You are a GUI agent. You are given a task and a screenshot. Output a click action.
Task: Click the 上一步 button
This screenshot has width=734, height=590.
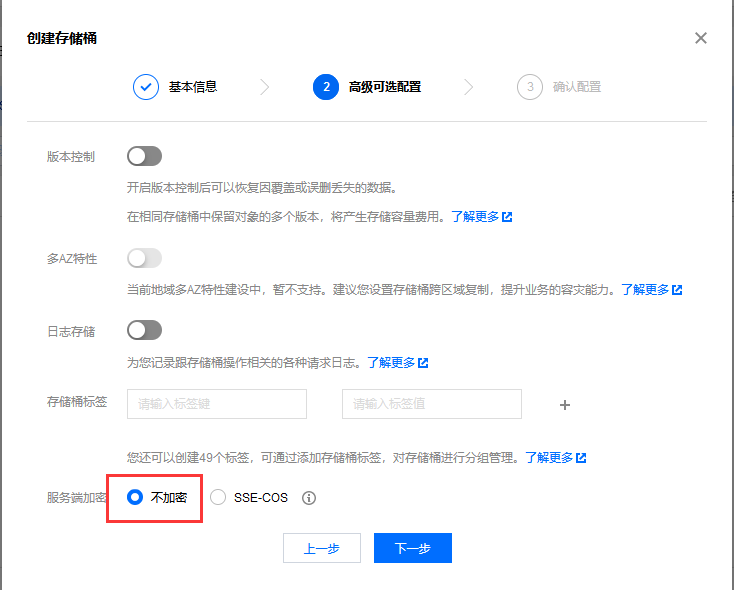pos(321,548)
